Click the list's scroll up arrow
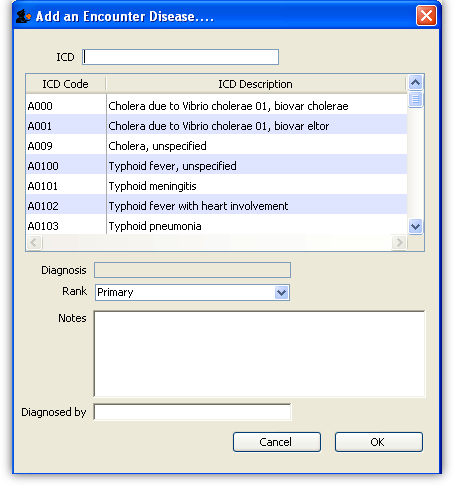 (x=415, y=82)
